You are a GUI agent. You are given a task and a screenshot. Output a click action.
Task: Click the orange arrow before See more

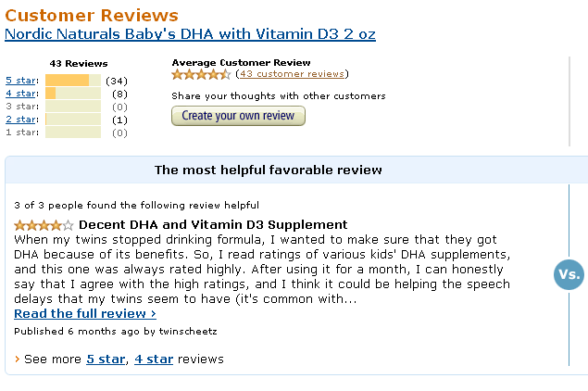point(18,359)
